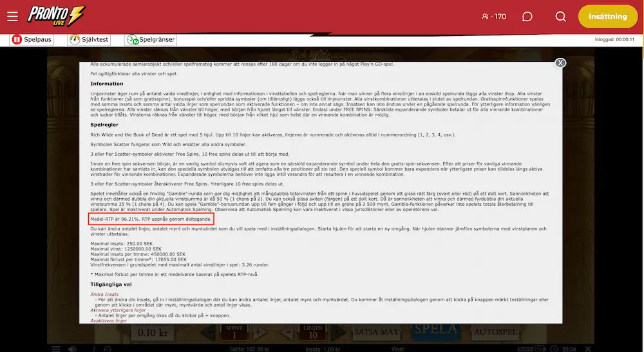Image resolution: width=644 pixels, height=352 pixels.
Task: Open the game menu icon in bottom bar
Action: coord(56,349)
